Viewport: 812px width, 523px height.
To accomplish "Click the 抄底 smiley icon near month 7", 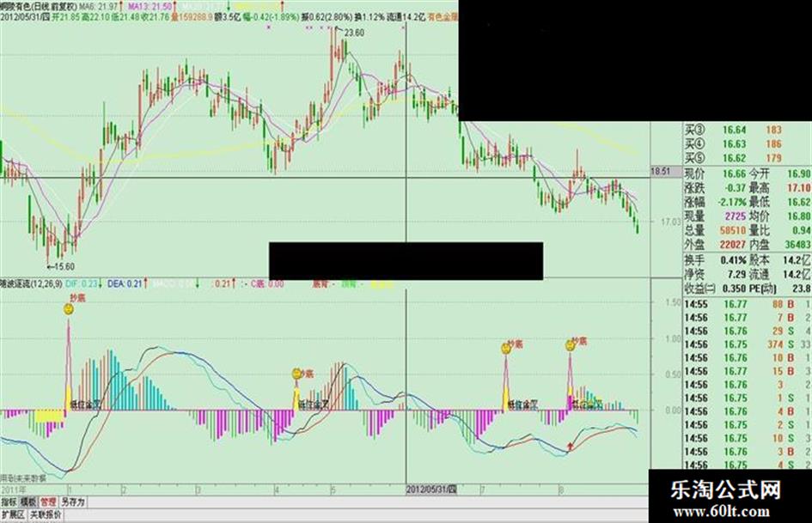I will point(505,349).
